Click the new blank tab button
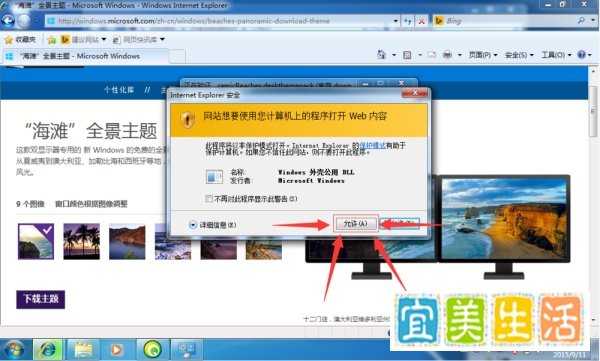 point(178,57)
